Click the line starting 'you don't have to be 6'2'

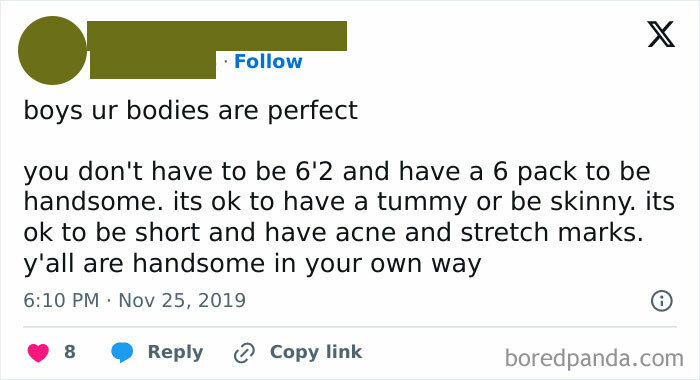coord(337,171)
